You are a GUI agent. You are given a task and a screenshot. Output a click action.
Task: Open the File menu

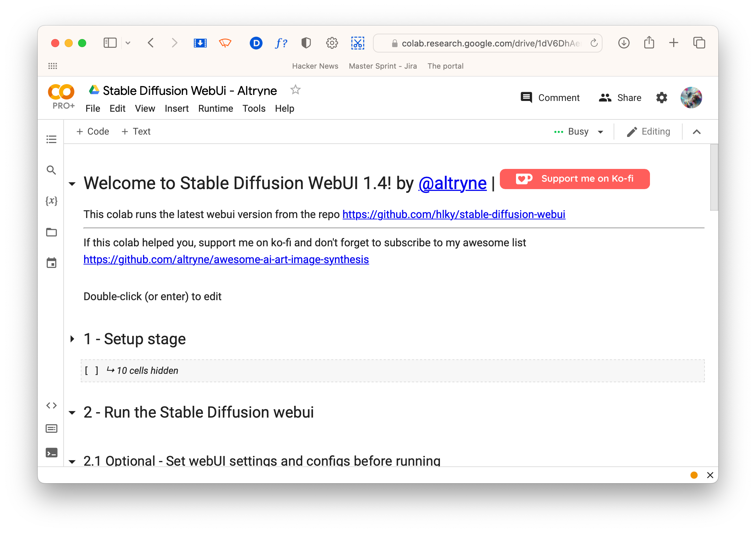point(93,108)
